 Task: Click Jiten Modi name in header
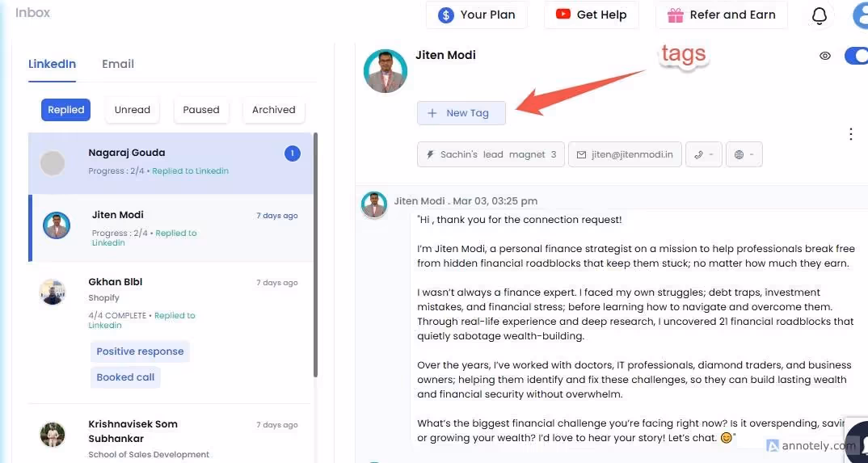pos(445,55)
